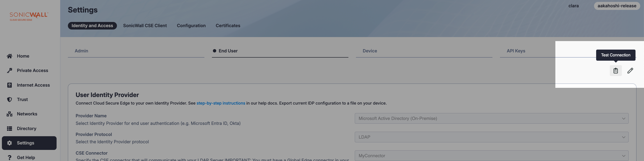This screenshot has height=161, width=644.
Task: Click the Home house icon in sidebar
Action: pos(9,56)
